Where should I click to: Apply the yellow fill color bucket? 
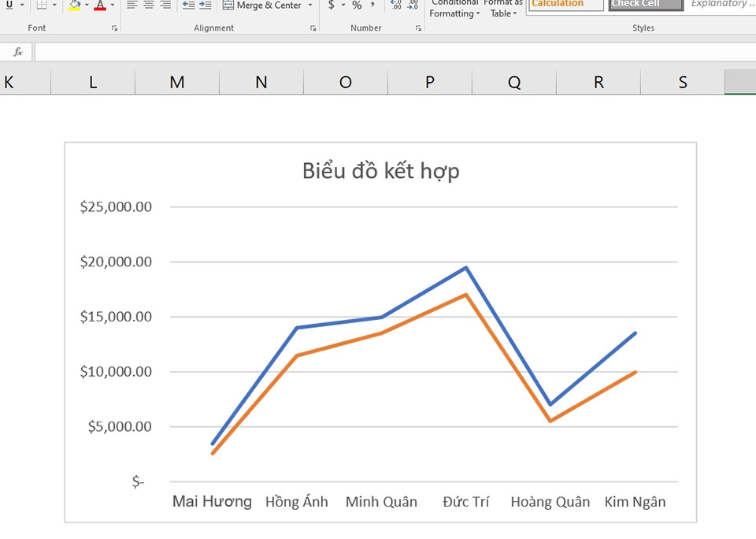tap(75, 5)
